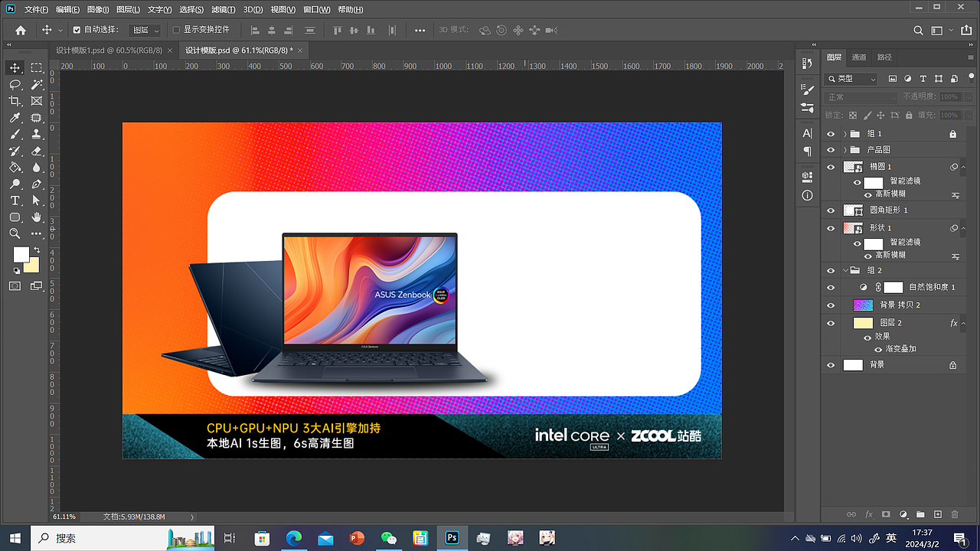
Task: Open the 文件(F) menu
Action: tap(36, 10)
